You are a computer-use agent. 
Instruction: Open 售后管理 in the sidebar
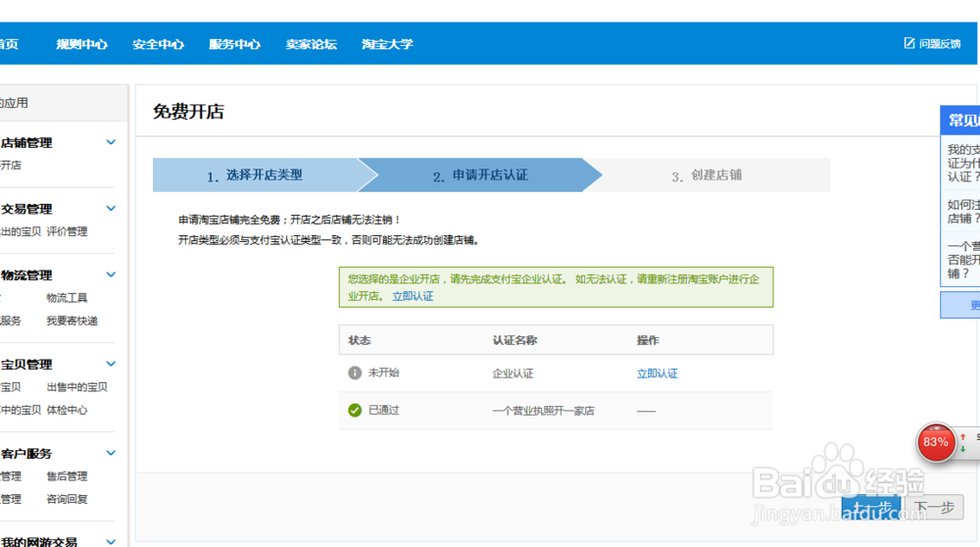tap(67, 476)
